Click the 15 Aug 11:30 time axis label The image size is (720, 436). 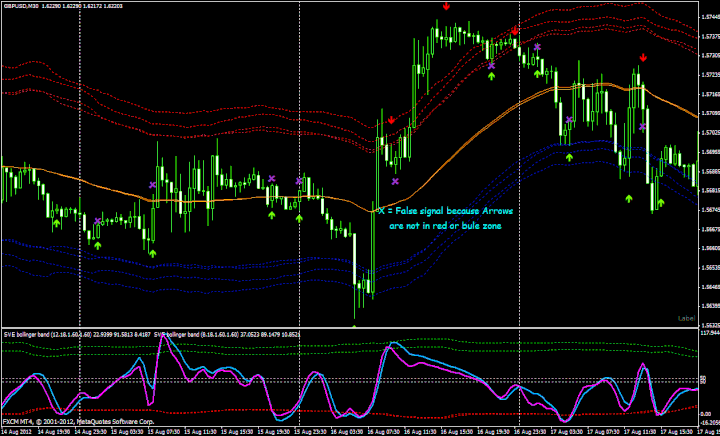[x=201, y=432]
